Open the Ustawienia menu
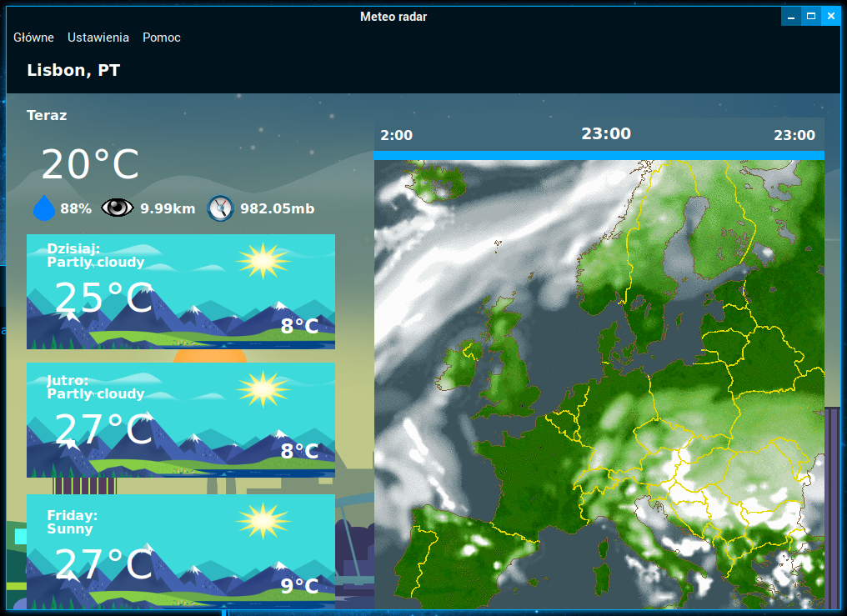 tap(98, 38)
